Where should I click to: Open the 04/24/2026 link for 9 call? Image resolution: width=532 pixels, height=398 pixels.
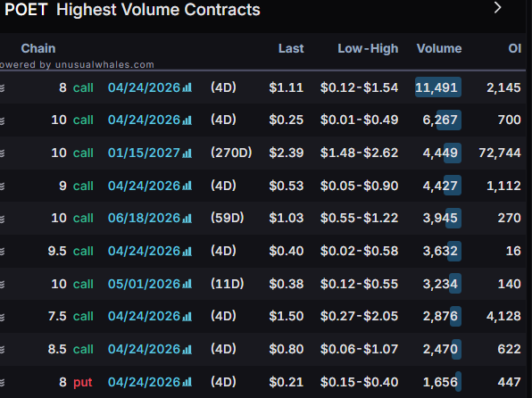coord(144,186)
